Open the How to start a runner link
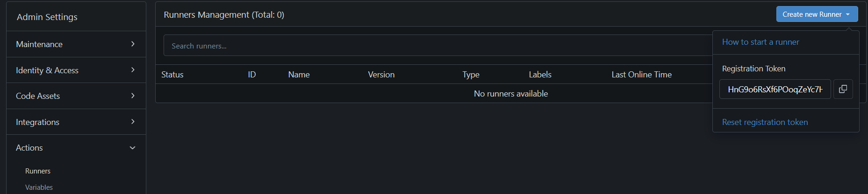This screenshot has width=868, height=194. pyautogui.click(x=760, y=42)
